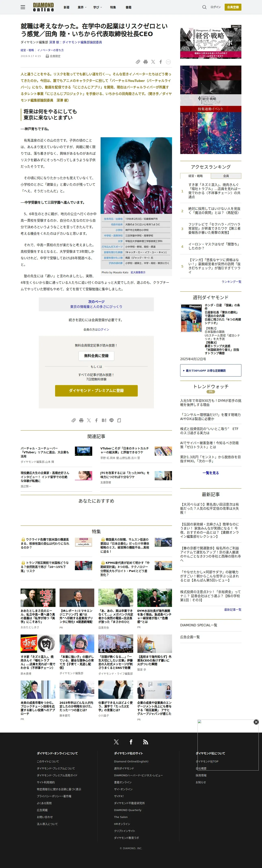Share the article via the LINE icon
This screenshot has height=868, width=262.
pos(111,421)
